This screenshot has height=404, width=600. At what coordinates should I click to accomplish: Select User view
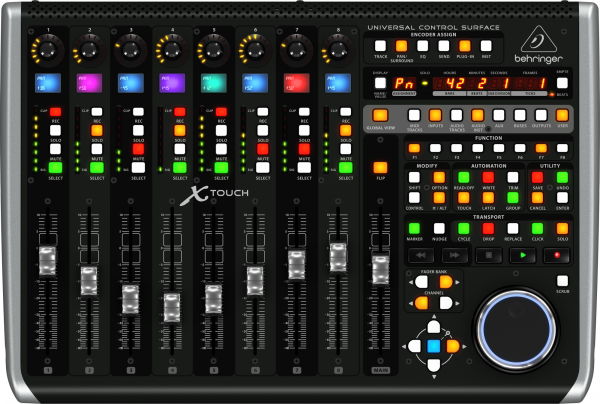(x=562, y=115)
